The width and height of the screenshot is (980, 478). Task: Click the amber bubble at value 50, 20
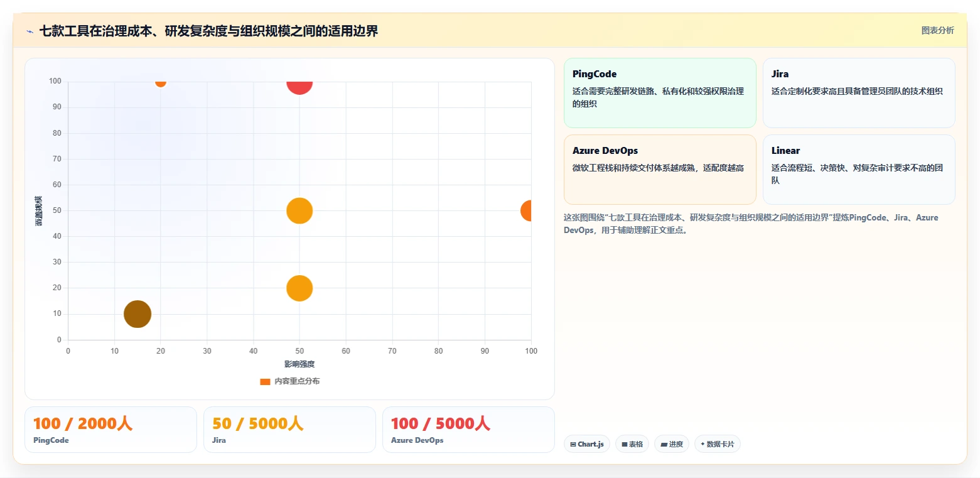[299, 288]
